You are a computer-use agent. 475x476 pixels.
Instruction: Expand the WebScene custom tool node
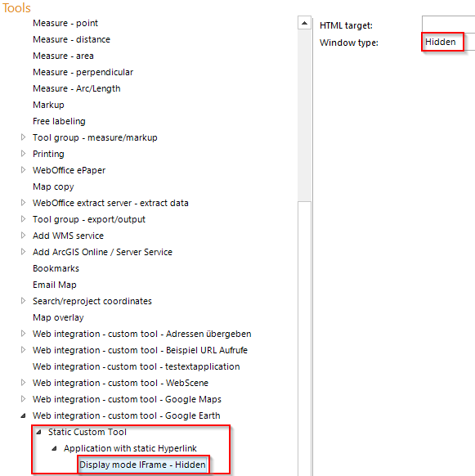pyautogui.click(x=24, y=383)
